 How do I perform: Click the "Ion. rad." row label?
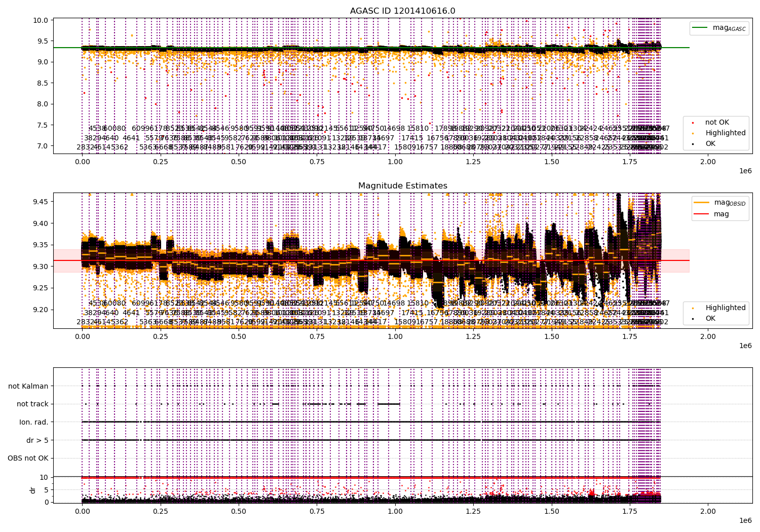click(x=34, y=422)
